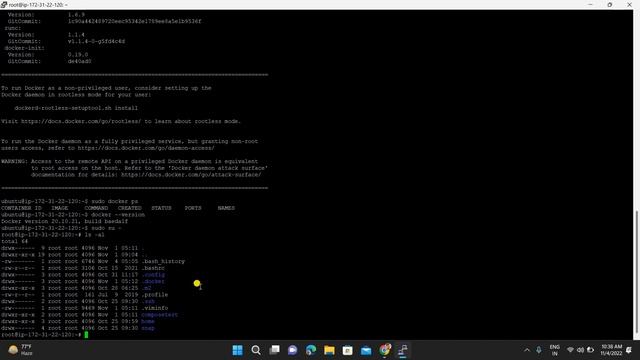Click the 'dockerd-rootless-setuptool.sh install' line
Image resolution: width=640 pixels, height=360 pixels.
click(76, 108)
